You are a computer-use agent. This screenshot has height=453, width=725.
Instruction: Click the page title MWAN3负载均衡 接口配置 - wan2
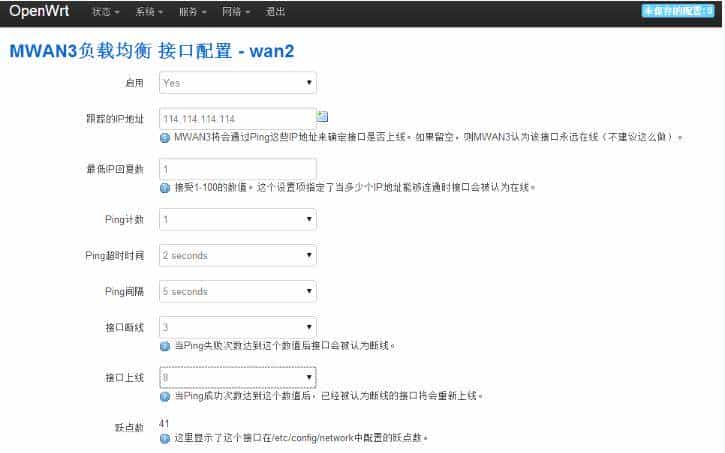(152, 51)
